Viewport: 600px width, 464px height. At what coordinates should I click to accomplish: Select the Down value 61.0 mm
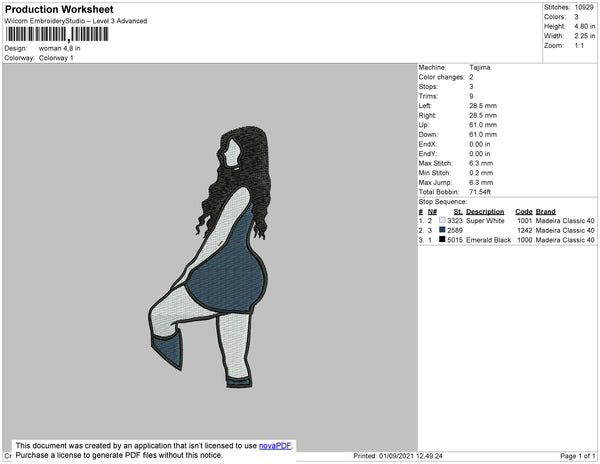[483, 134]
